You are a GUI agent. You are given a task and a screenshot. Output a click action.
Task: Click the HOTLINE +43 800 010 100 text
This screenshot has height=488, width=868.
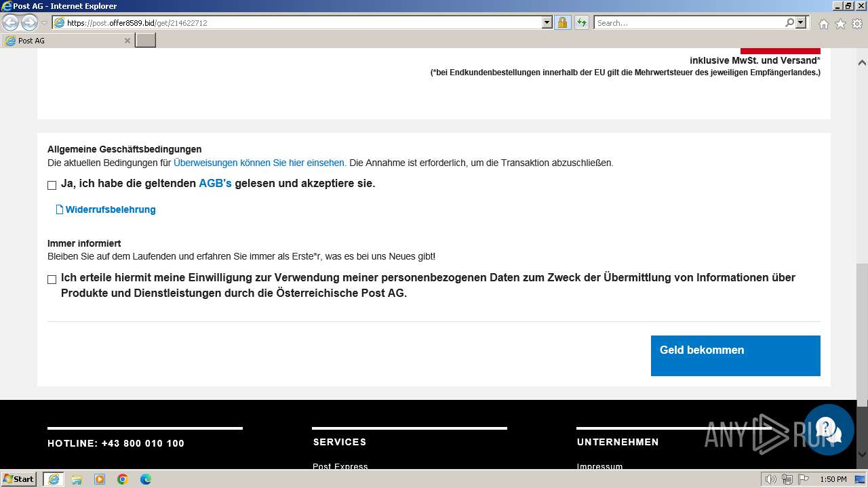(x=116, y=443)
